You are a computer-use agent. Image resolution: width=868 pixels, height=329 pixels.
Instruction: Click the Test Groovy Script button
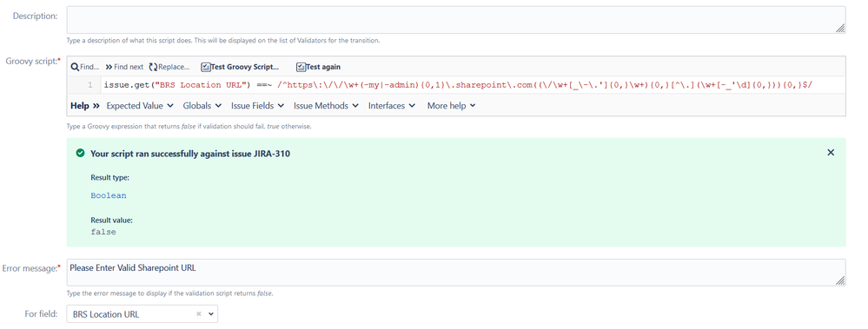(x=240, y=67)
